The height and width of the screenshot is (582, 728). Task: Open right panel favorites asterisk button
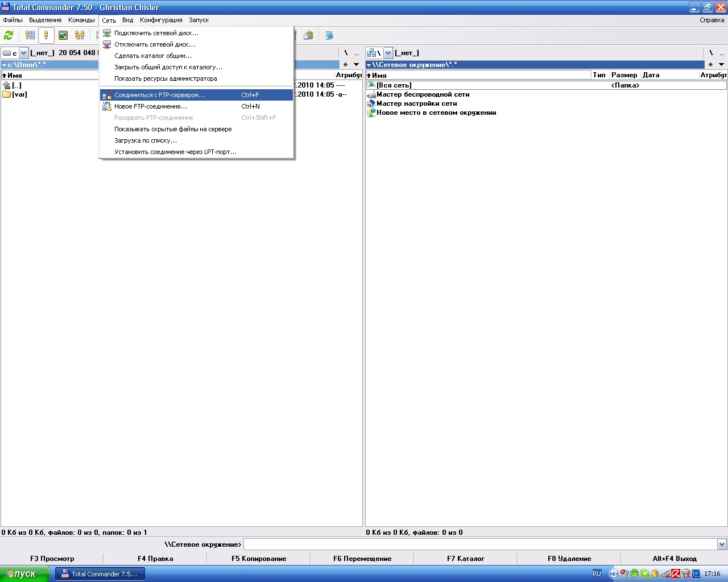[710, 64]
